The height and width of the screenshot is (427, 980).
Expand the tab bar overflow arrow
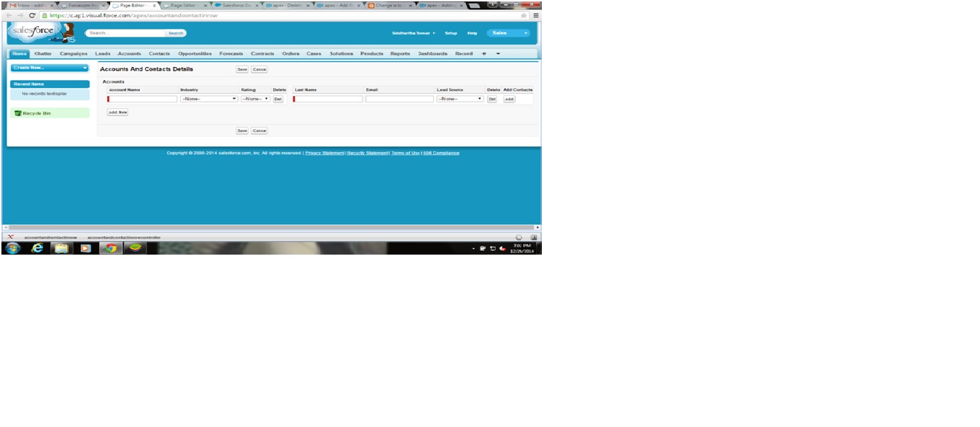pyautogui.click(x=497, y=53)
